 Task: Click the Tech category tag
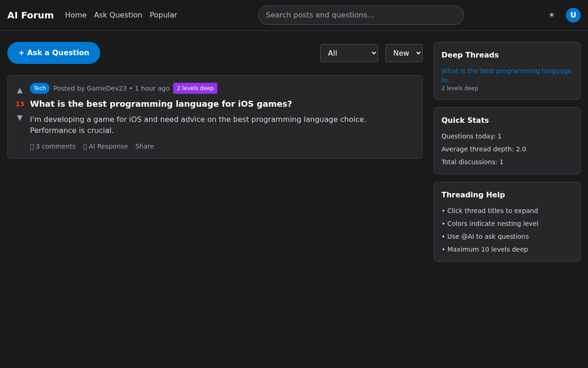40,88
